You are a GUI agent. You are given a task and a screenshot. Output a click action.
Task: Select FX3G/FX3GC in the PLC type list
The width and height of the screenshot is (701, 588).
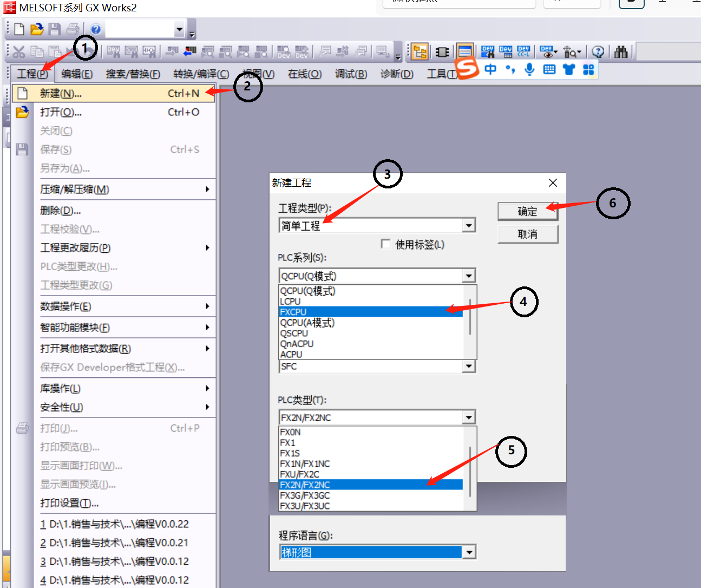click(x=371, y=495)
